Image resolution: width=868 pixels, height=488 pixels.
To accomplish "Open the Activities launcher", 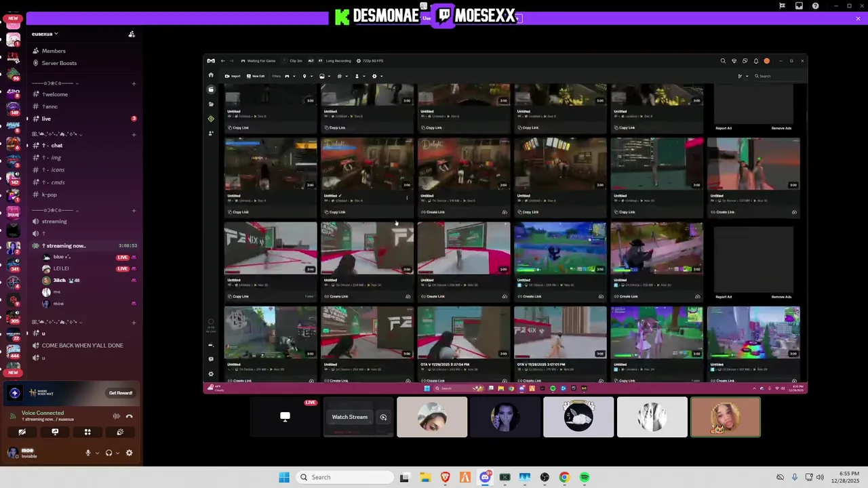I will (87, 432).
